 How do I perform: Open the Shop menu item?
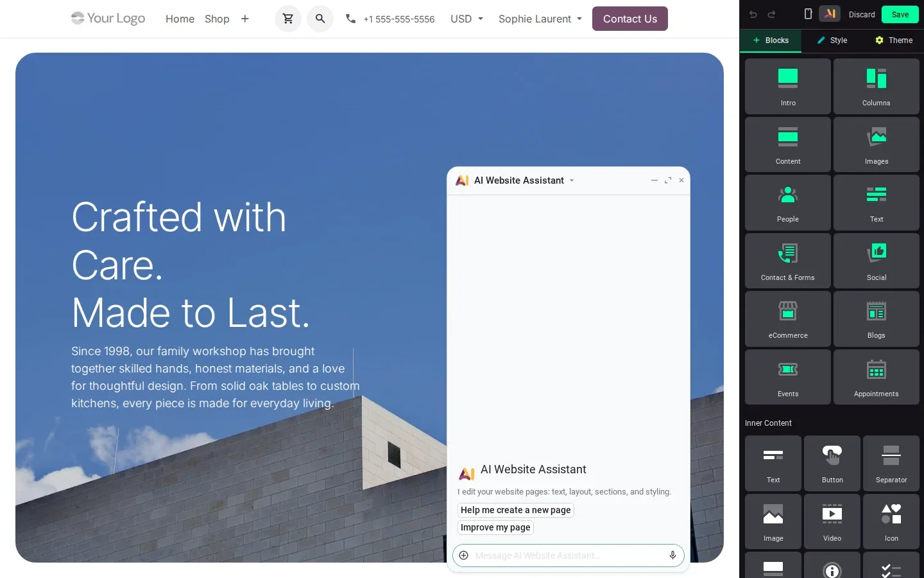(x=217, y=19)
